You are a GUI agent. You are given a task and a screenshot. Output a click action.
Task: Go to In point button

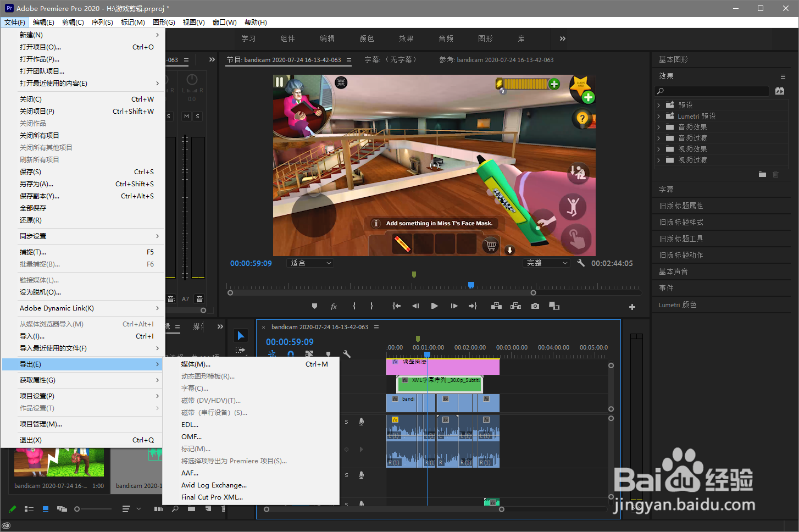pos(396,306)
